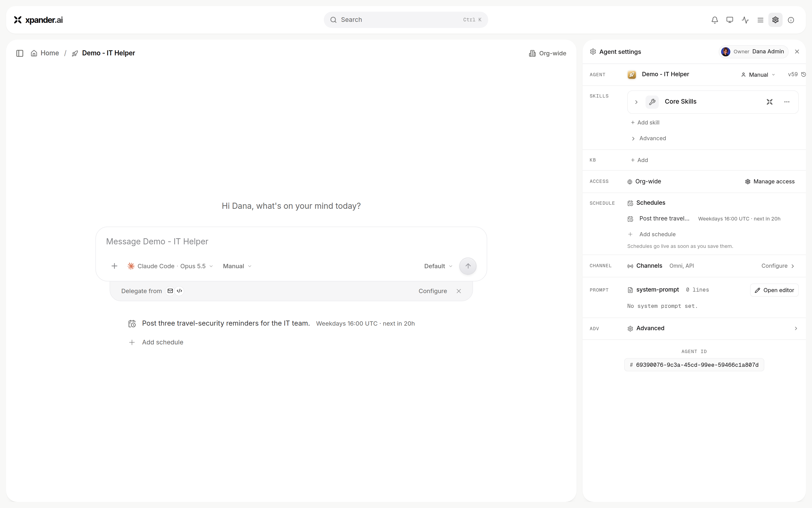The width and height of the screenshot is (812, 508).
Task: Copy the agent ID 69390076-9c3a...
Action: tap(694, 365)
